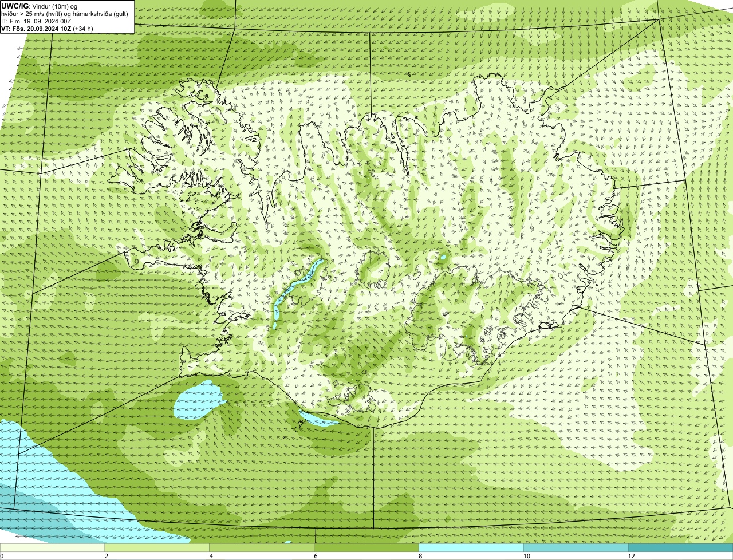Click the above-12 m/s teal legend color
Screen dimensions: 733x560
(680, 548)
